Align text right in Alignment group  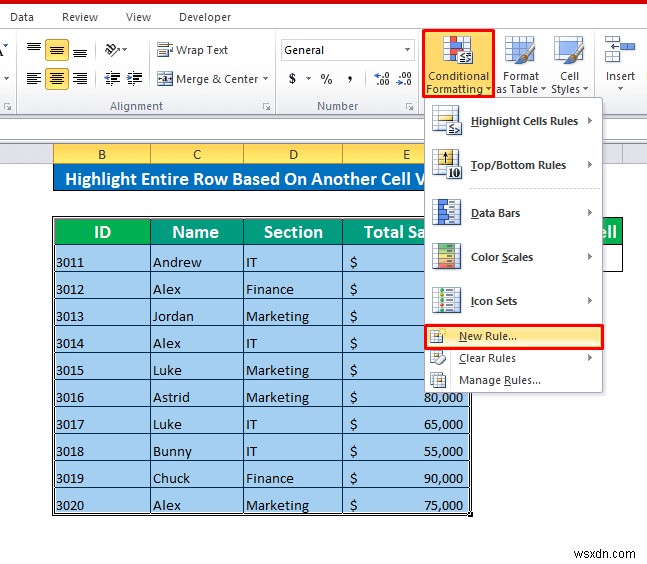pos(80,78)
